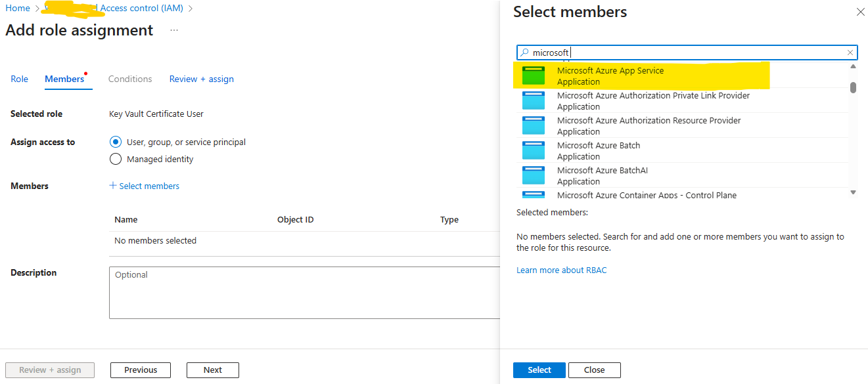Open the ellipsis menu beside Add role assignment
The height and width of the screenshot is (384, 868).
pos(174,30)
